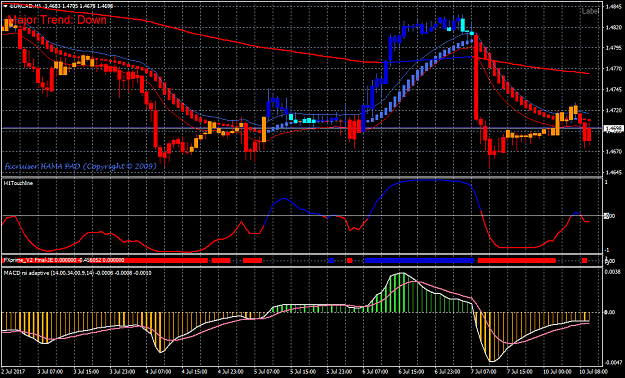This screenshot has width=625, height=378.
Task: Click the 1.4645 price axis label
Action: tap(613, 172)
